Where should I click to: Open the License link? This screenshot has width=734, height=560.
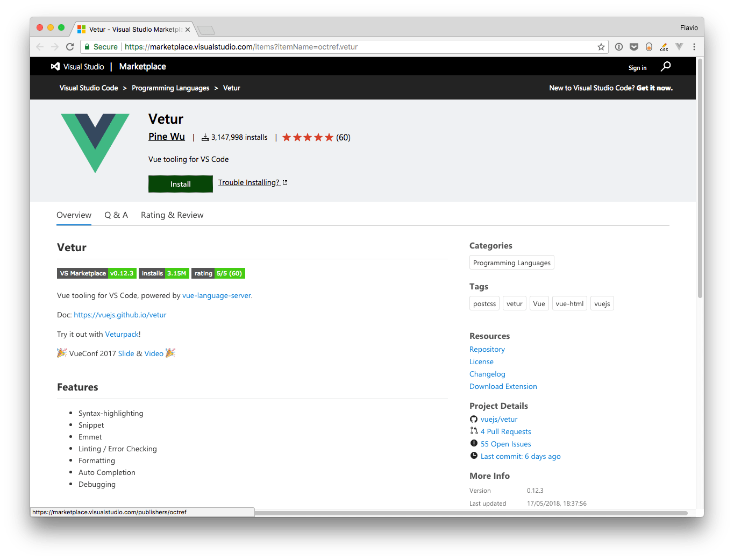(481, 361)
